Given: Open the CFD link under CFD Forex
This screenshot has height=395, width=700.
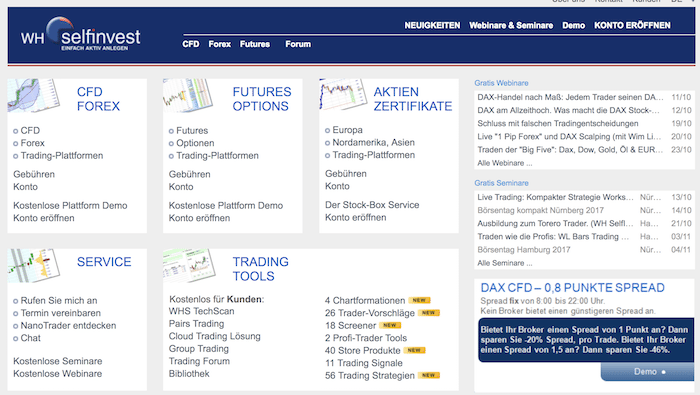Looking at the screenshot, I should pos(30,131).
